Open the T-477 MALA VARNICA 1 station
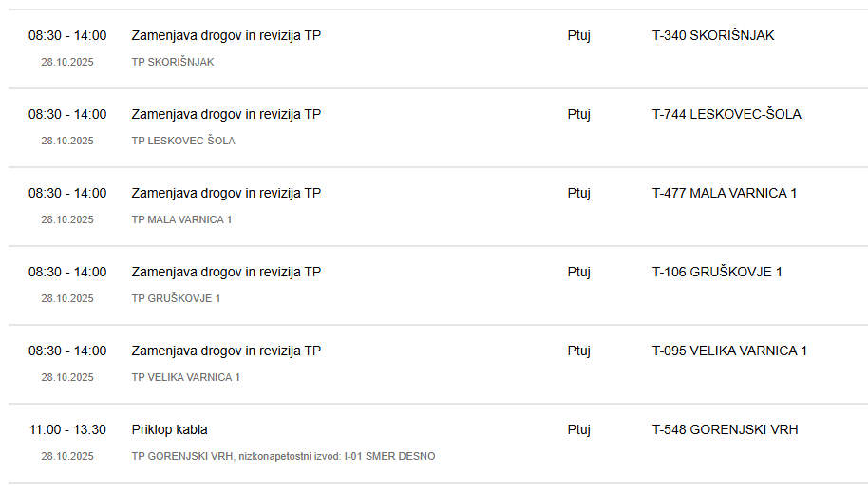Image resolution: width=868 pixels, height=493 pixels. pyautogui.click(x=725, y=194)
